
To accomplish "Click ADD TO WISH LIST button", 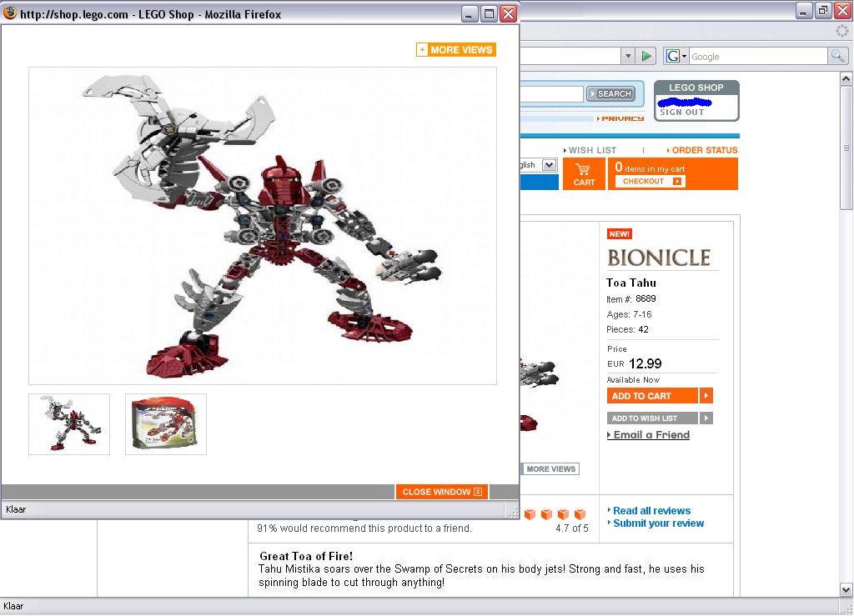I will coord(652,418).
